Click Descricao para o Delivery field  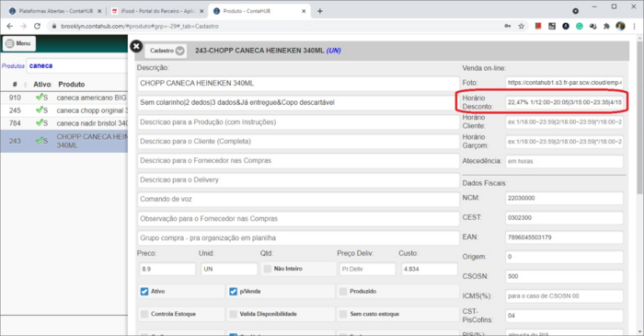coord(298,180)
